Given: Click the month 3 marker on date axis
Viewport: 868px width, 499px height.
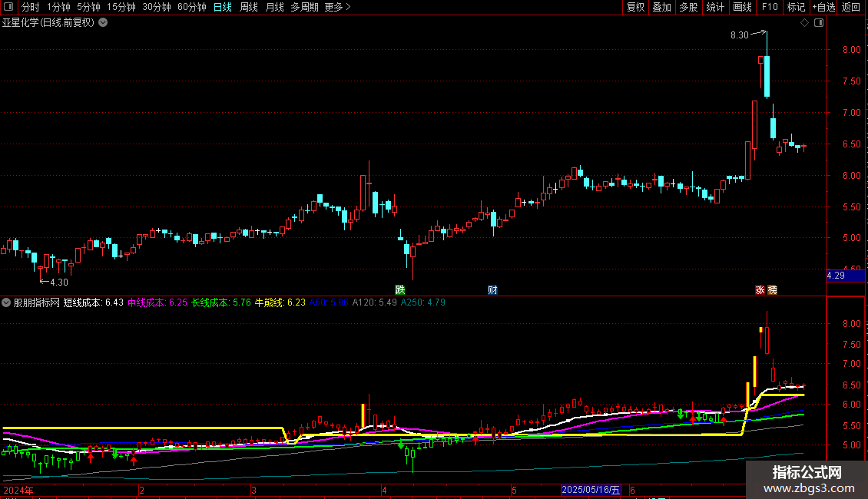Looking at the screenshot, I should click(x=253, y=490).
